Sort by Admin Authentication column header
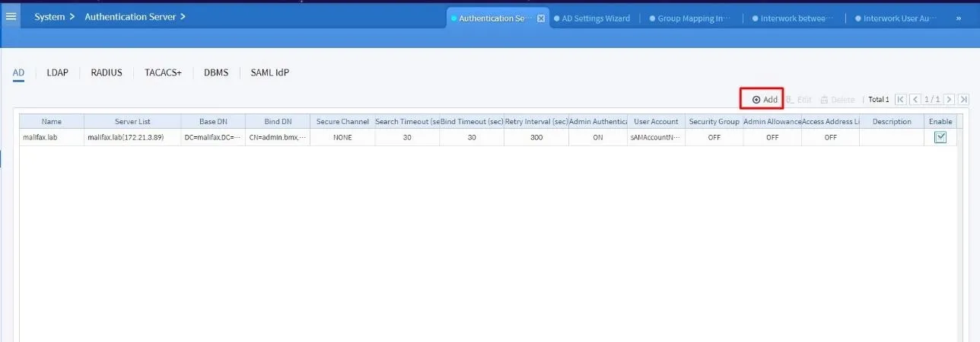Image resolution: width=980 pixels, height=342 pixels. click(598, 122)
